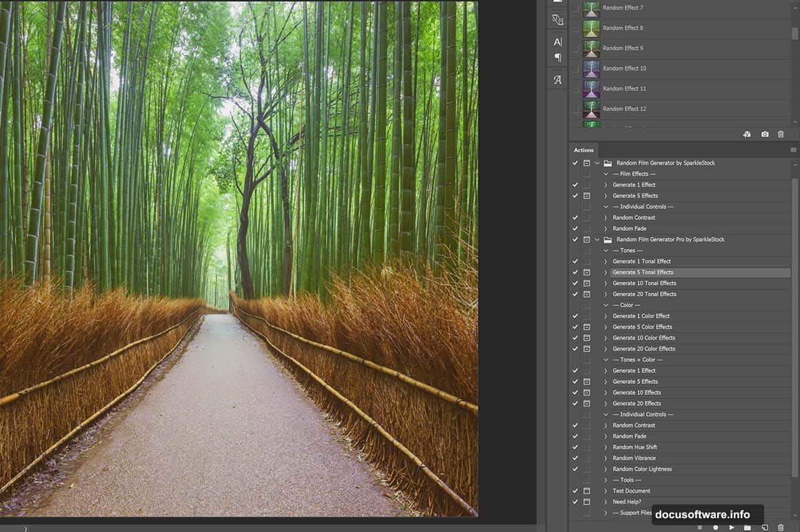
Task: Open the Glyphs panel icon
Action: click(x=557, y=79)
